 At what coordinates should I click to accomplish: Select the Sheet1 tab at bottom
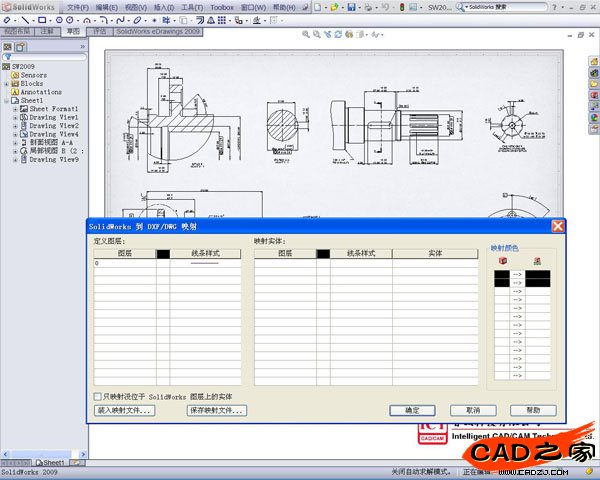[x=52, y=463]
